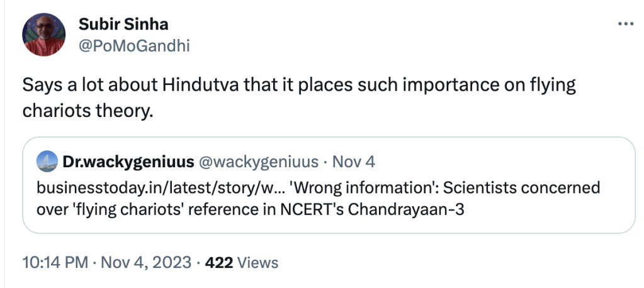Screen dimensions: 644x288
Task: Open the tweet's three-dot more options menu
Action: point(625,24)
